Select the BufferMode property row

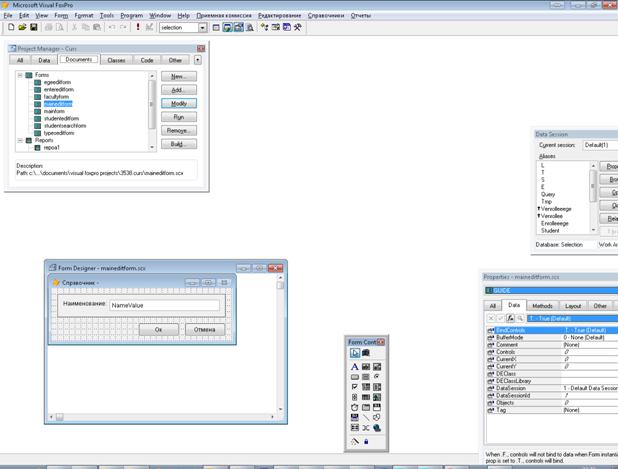552,338
